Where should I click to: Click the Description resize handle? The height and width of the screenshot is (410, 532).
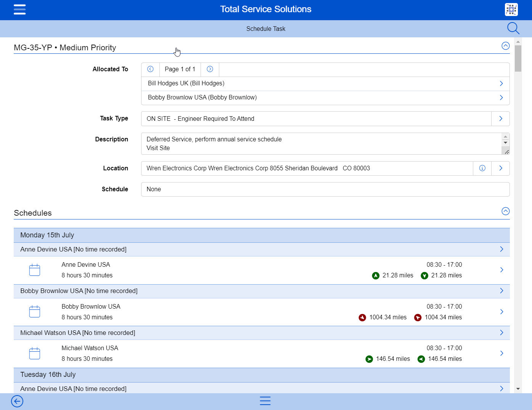[506, 152]
